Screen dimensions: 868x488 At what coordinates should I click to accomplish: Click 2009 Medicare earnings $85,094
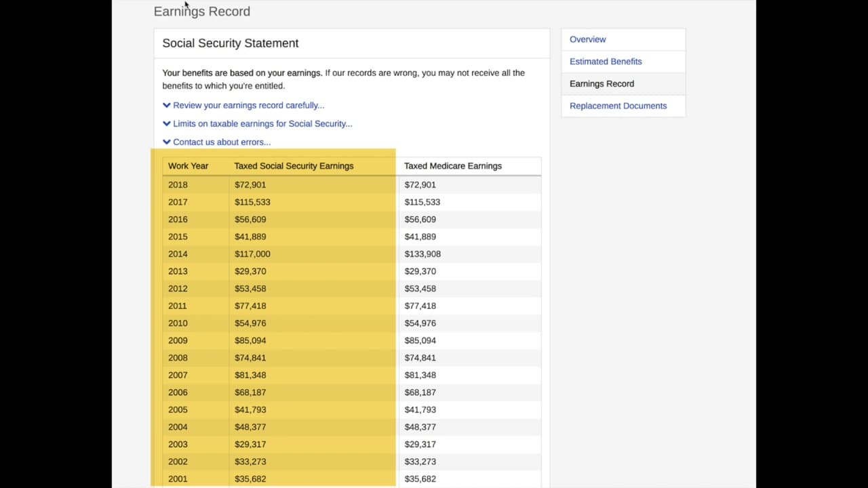420,340
